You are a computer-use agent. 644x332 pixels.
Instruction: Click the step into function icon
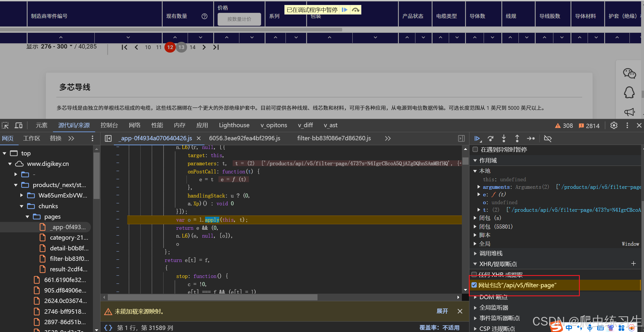click(504, 139)
